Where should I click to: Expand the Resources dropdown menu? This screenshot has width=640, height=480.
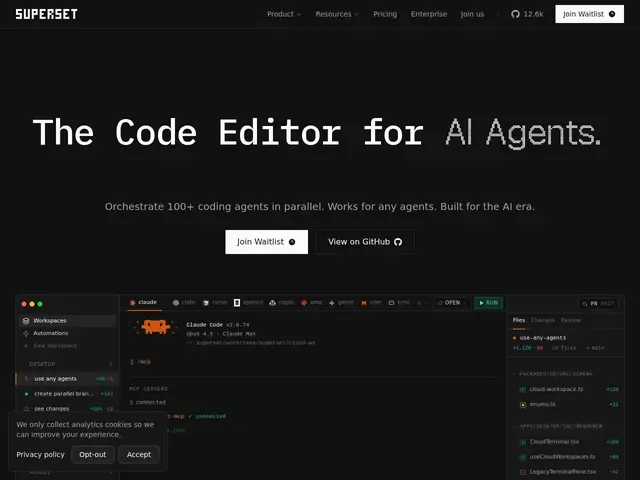click(x=337, y=14)
